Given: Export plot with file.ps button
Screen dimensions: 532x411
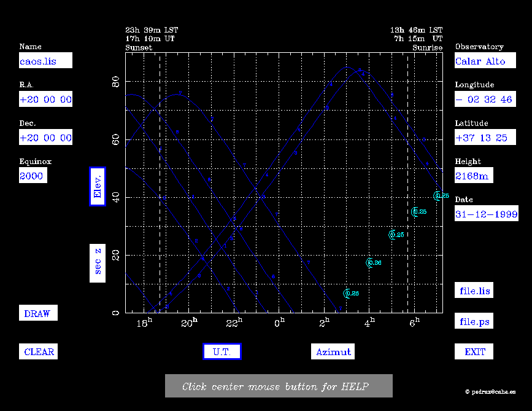Looking at the screenshot, I should point(474,321).
